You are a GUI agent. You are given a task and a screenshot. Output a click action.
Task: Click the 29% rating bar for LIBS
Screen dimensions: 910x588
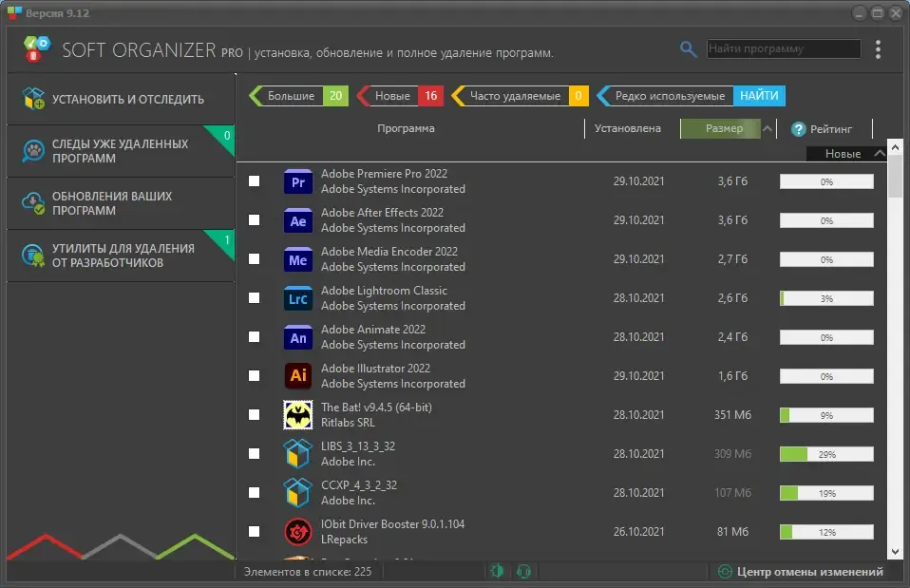tap(826, 454)
